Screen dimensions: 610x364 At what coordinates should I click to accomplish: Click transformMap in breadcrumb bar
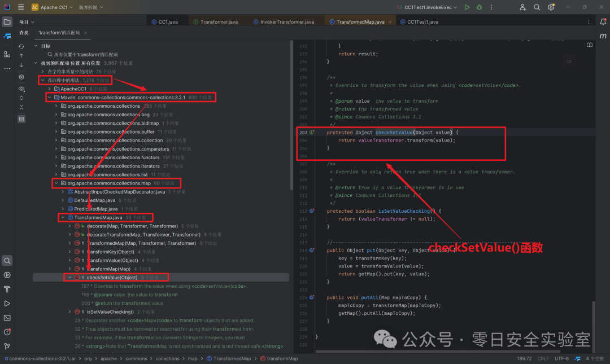(x=279, y=358)
